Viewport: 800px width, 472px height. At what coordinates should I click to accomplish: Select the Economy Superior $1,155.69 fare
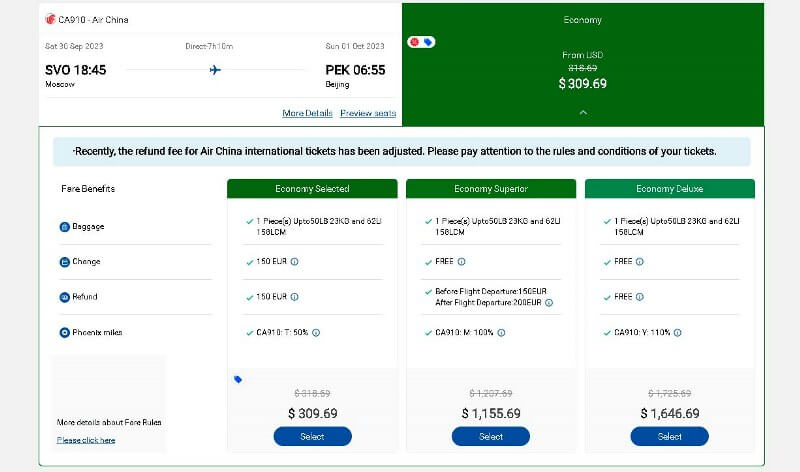491,436
